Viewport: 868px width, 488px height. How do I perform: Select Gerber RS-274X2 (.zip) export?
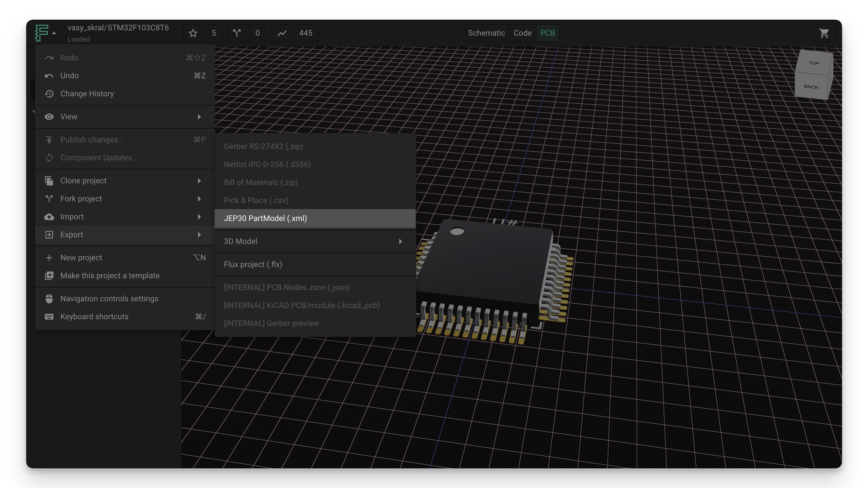click(x=315, y=147)
